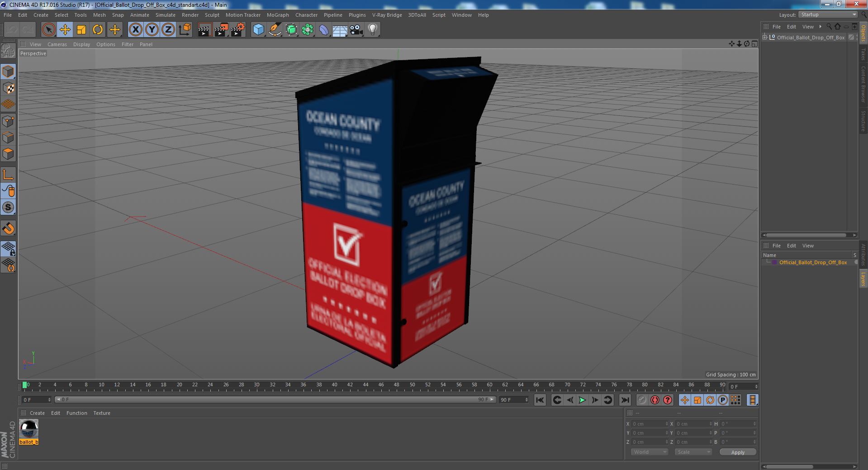The height and width of the screenshot is (470, 868).
Task: Add an array modeling object
Action: [x=308, y=30]
